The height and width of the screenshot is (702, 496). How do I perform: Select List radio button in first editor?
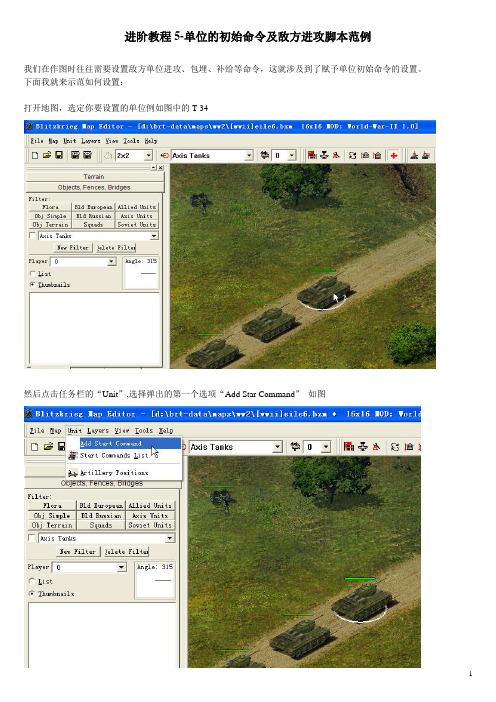pyautogui.click(x=32, y=274)
